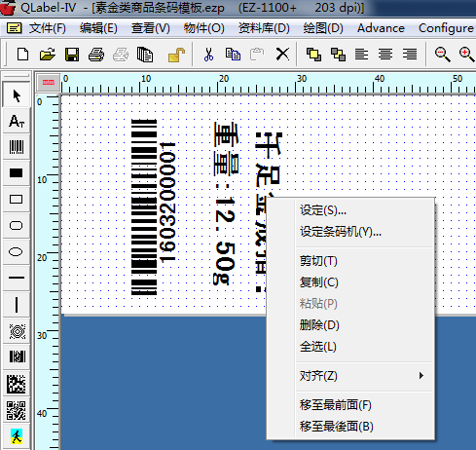Viewport: 476px width, 450px height.
Task: Select the arrow pointer tool
Action: tap(17, 95)
